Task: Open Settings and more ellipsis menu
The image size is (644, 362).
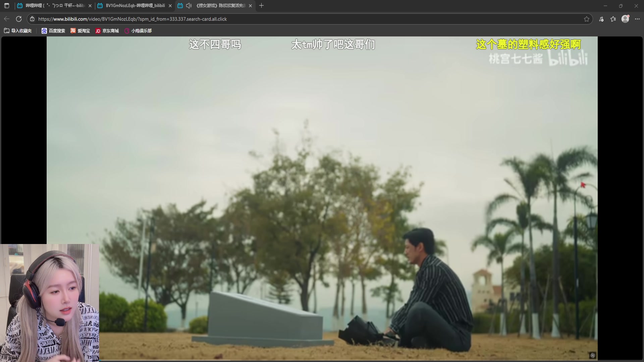Action: pos(637,19)
